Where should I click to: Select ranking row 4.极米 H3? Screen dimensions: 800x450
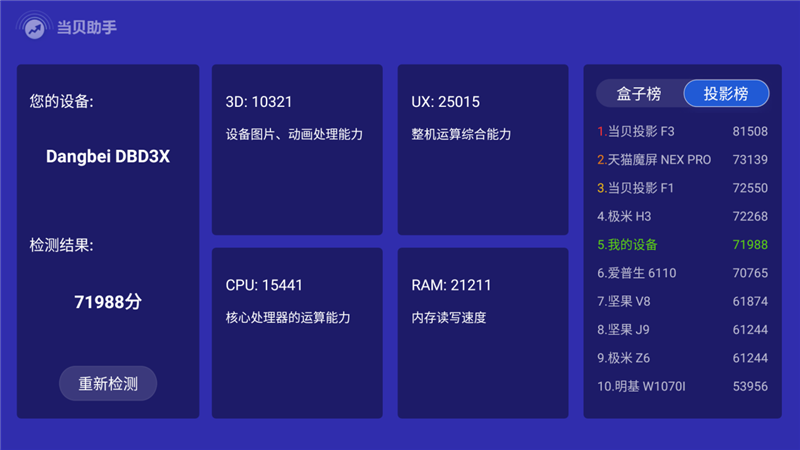tap(682, 216)
